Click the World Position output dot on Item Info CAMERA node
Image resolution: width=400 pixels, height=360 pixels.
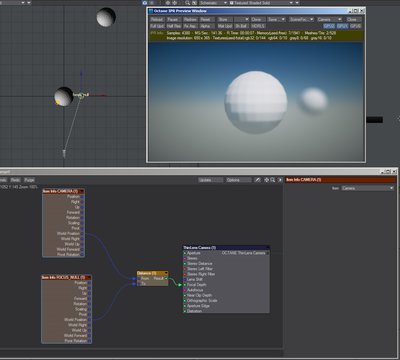pos(82,233)
